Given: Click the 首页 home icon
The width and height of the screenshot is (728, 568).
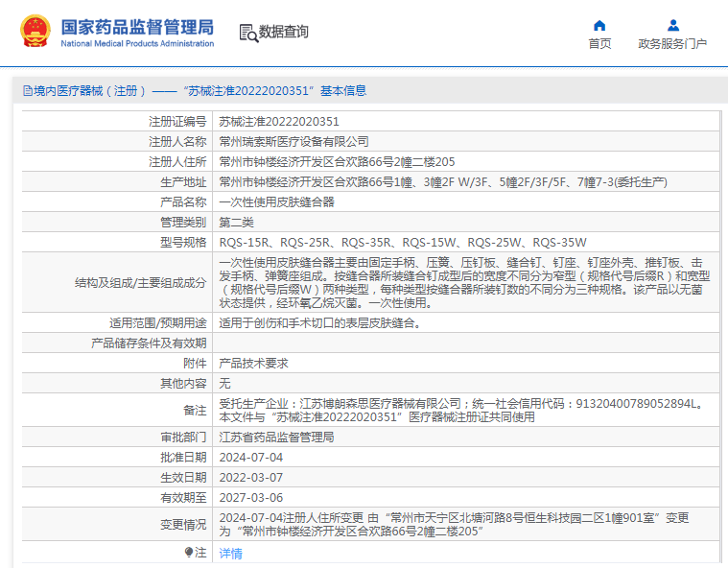Looking at the screenshot, I should tap(599, 25).
